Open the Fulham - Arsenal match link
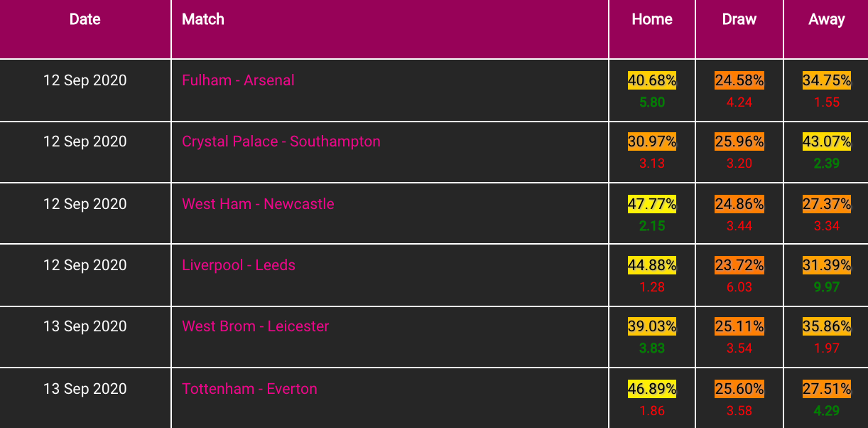This screenshot has width=868, height=428. point(238,80)
